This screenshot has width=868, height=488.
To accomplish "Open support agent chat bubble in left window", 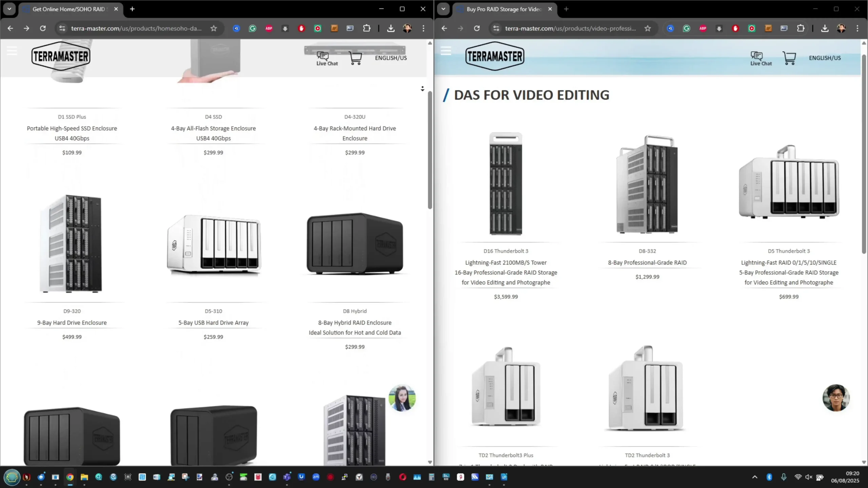I will coord(402,398).
